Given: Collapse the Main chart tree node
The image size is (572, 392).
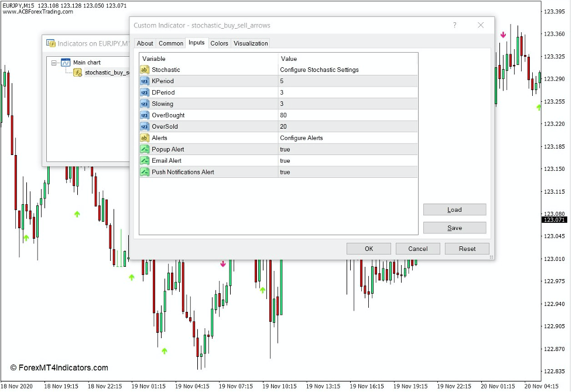Looking at the screenshot, I should click(x=54, y=63).
